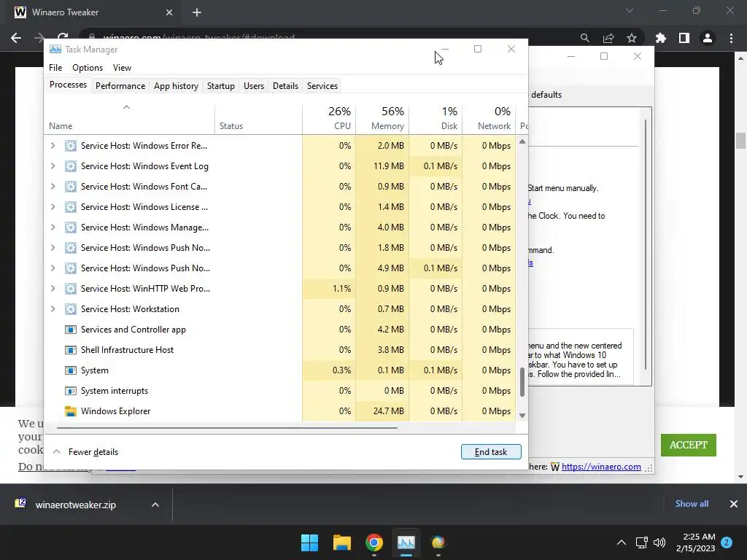Image resolution: width=747 pixels, height=560 pixels.
Task: Click the Service Host: Windows Manage... gear icon
Action: 71,227
